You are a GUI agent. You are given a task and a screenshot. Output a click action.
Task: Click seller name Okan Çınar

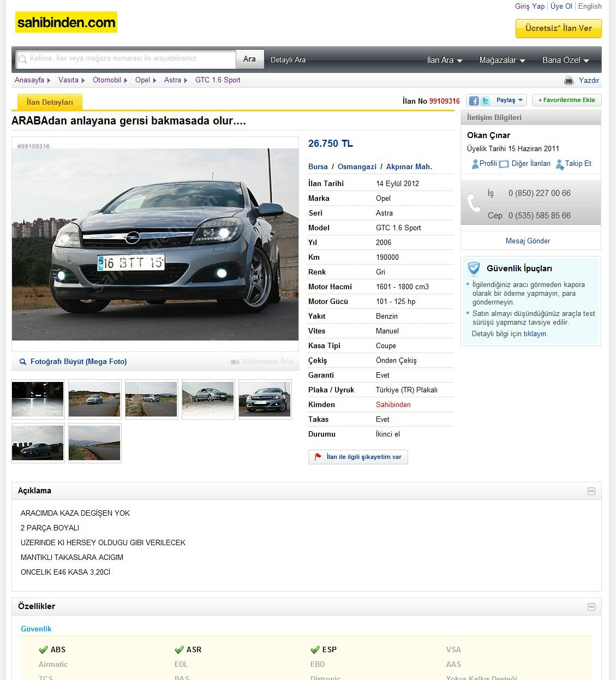pos(488,135)
